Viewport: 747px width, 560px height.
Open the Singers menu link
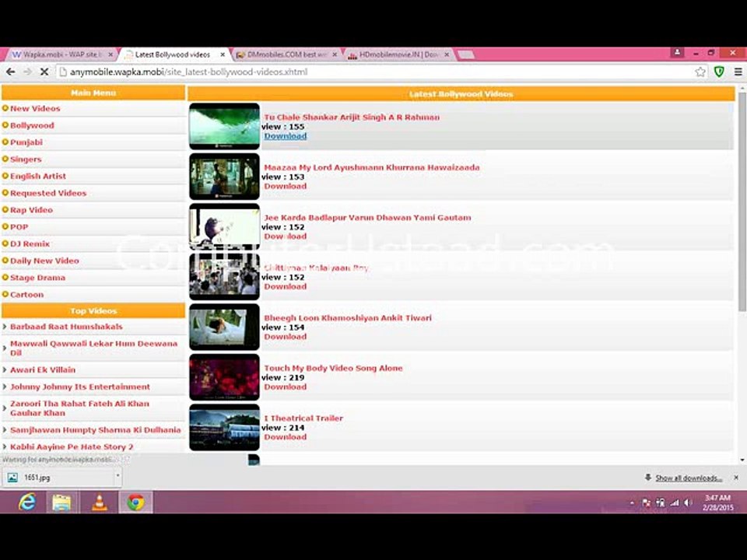pos(26,159)
